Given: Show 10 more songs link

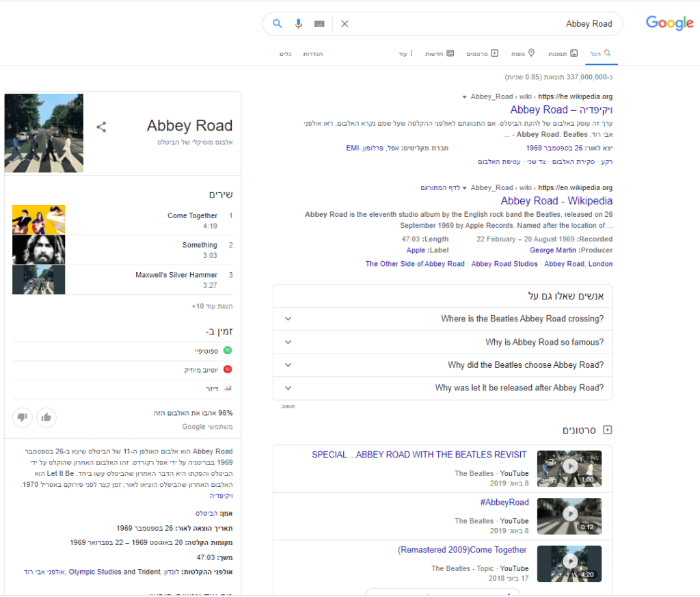Looking at the screenshot, I should pos(212,306).
